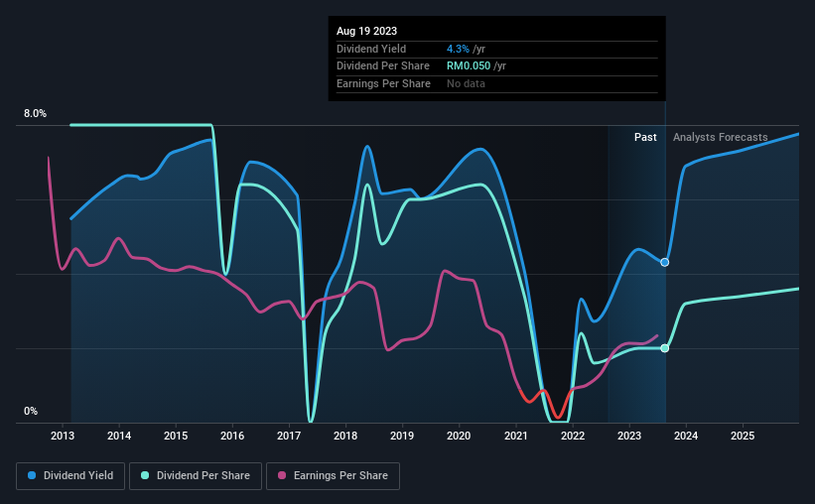Viewport: 815px width, 504px height.
Task: Select the blue Dividend Yield data point marker
Action: 665,262
